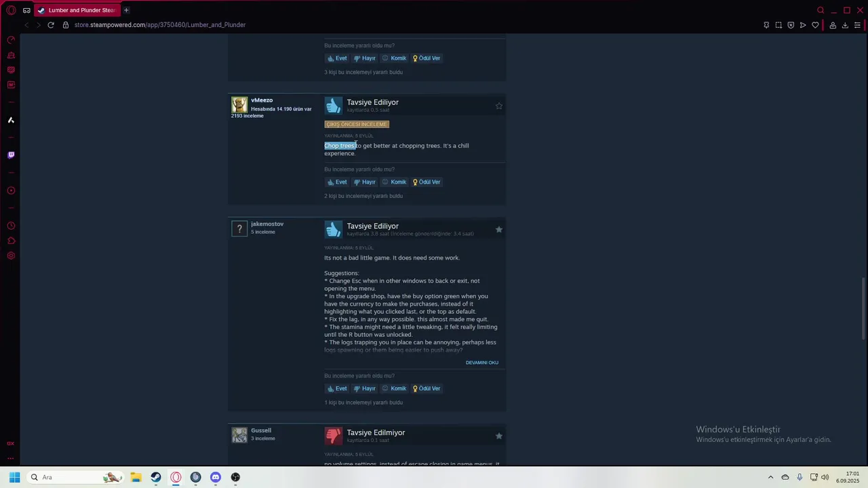Click Evet on the topmost partial review

point(337,58)
